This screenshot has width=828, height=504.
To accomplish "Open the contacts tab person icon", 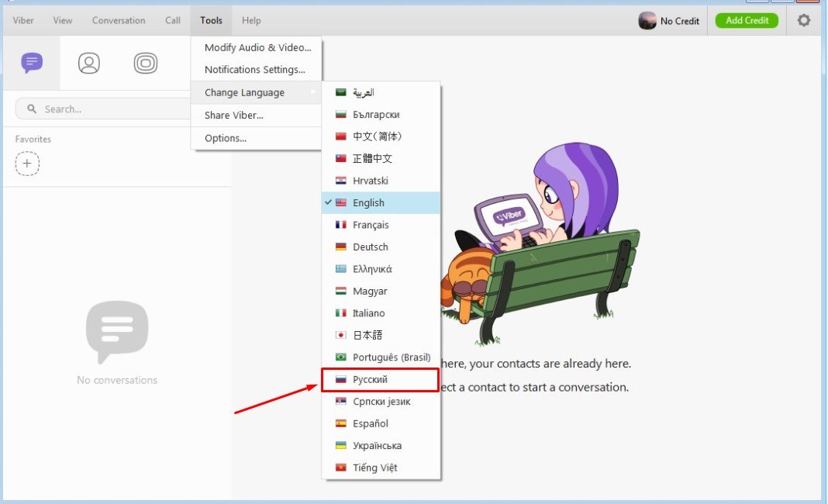I will [x=89, y=63].
